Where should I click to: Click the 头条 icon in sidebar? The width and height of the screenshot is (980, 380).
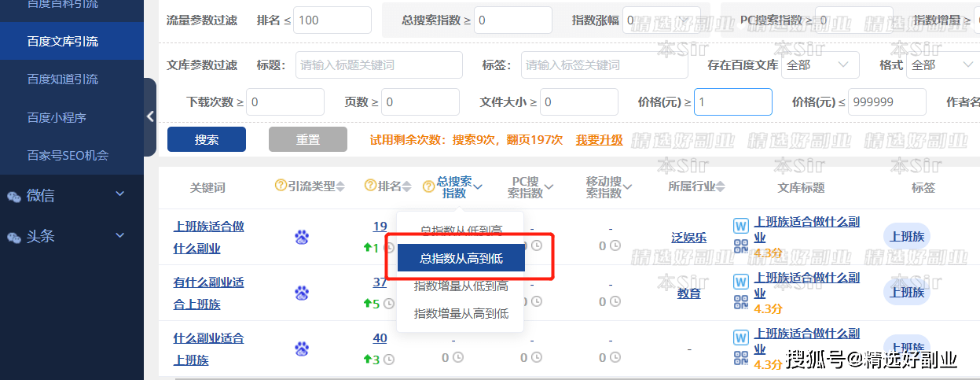14,237
